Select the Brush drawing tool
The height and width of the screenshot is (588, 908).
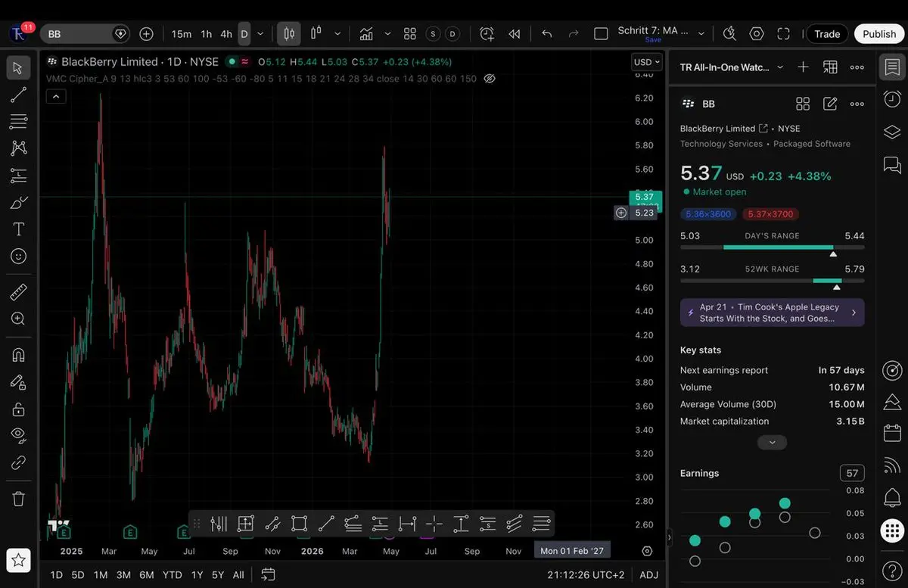coord(19,202)
